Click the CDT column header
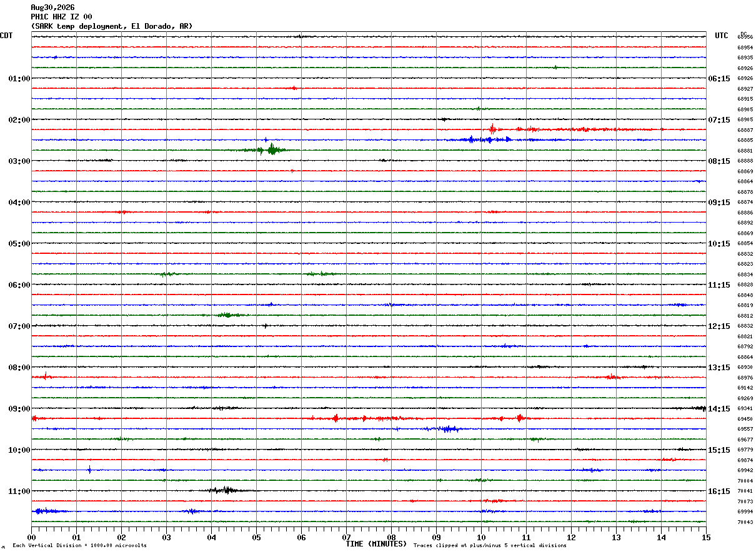The width and height of the screenshot is (756, 554). [6, 36]
